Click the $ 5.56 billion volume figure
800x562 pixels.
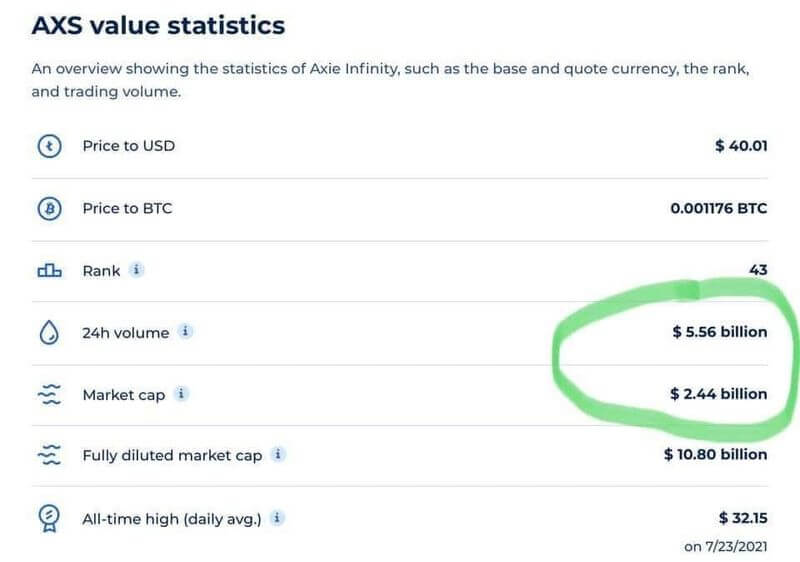point(720,332)
